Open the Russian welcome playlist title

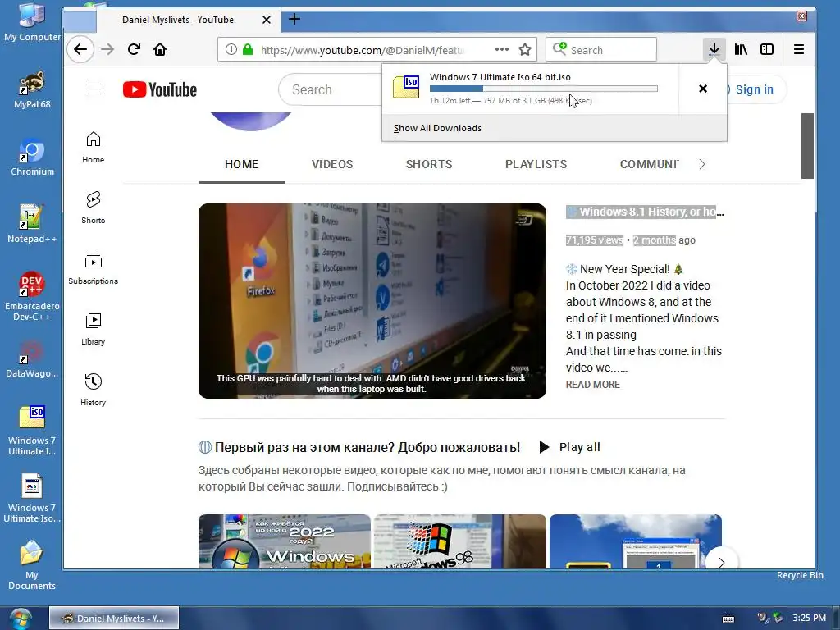[x=367, y=447]
